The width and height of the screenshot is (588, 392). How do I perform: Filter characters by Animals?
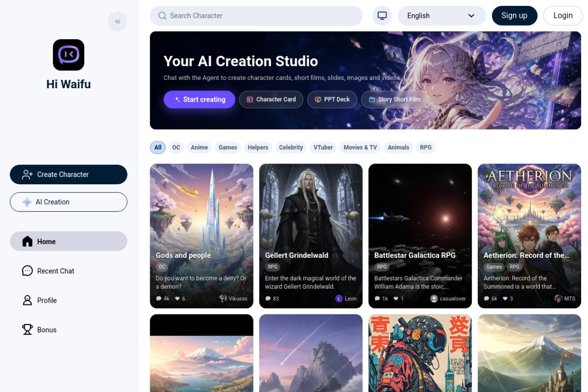pos(398,148)
